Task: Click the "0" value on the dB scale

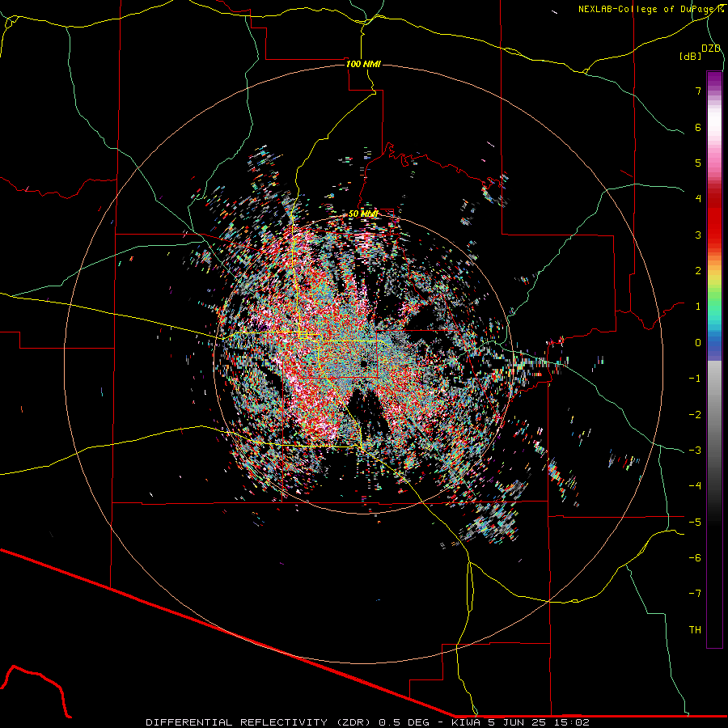Action: (x=698, y=343)
